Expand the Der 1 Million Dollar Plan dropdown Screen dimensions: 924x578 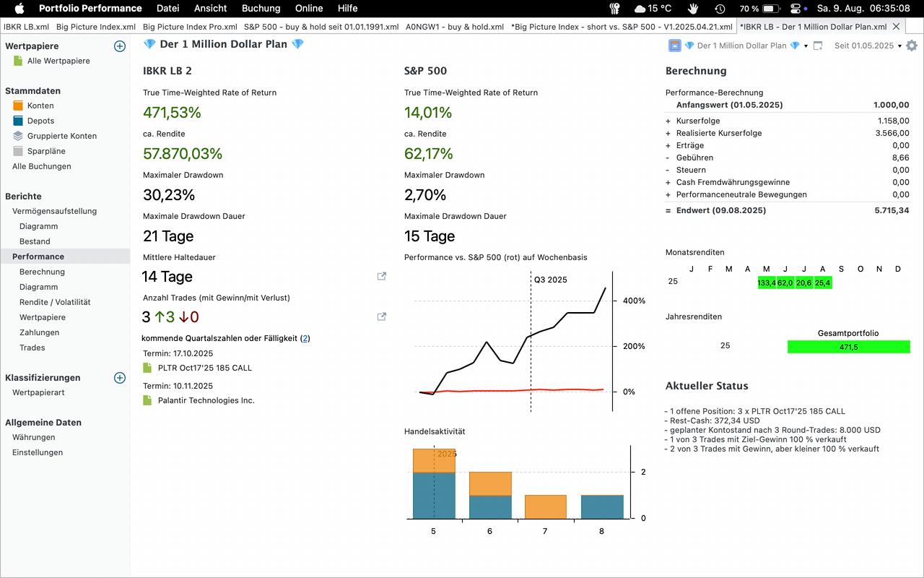click(806, 46)
